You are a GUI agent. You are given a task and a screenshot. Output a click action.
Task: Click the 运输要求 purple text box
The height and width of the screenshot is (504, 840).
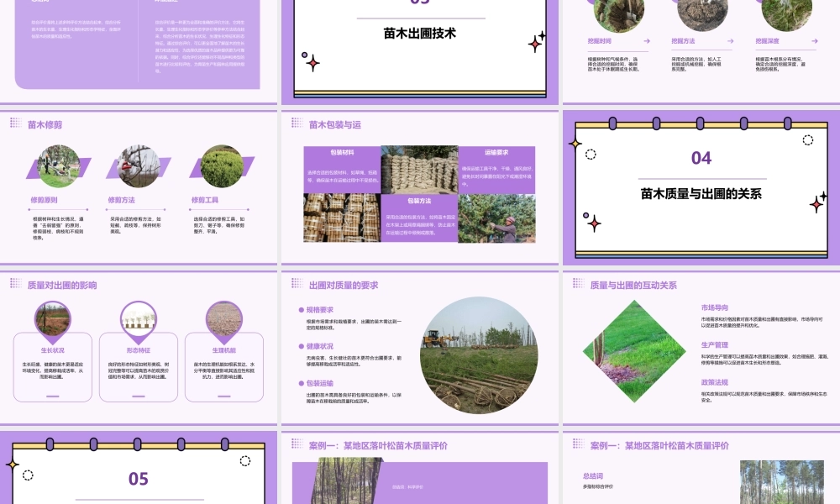pyautogui.click(x=496, y=169)
